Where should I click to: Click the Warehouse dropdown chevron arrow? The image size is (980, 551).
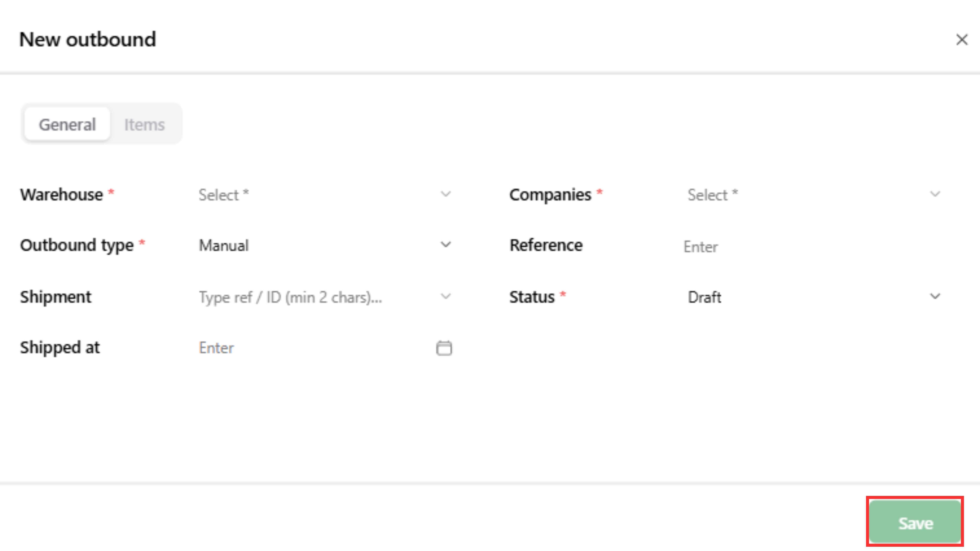tap(445, 194)
